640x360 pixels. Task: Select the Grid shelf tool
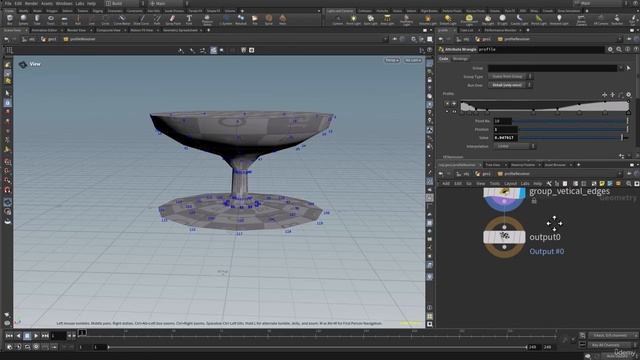click(x=64, y=19)
